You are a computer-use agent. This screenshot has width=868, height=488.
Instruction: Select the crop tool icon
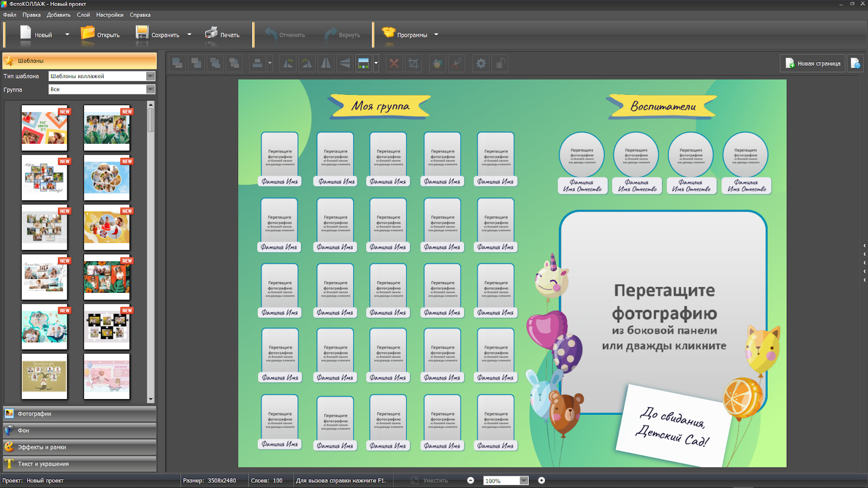pos(413,63)
